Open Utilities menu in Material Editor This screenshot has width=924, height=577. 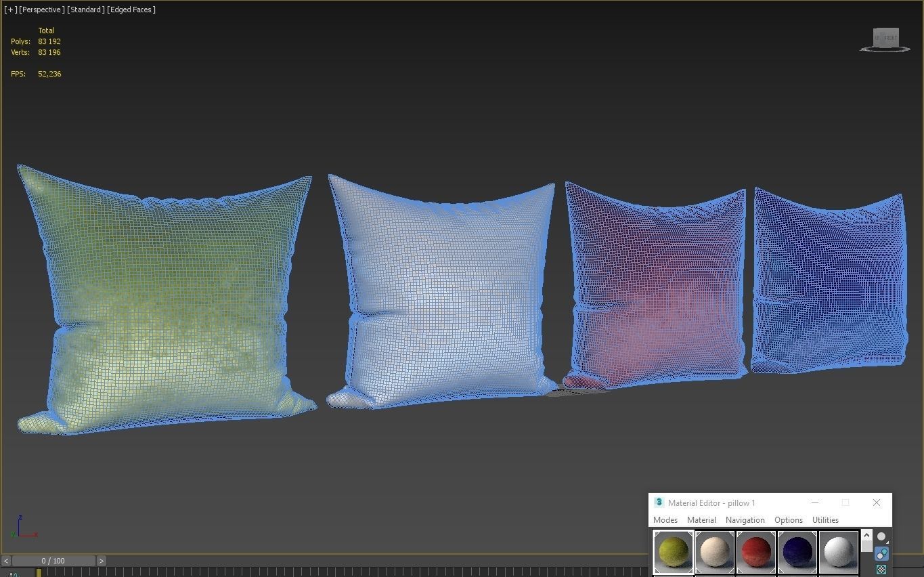pyautogui.click(x=825, y=520)
